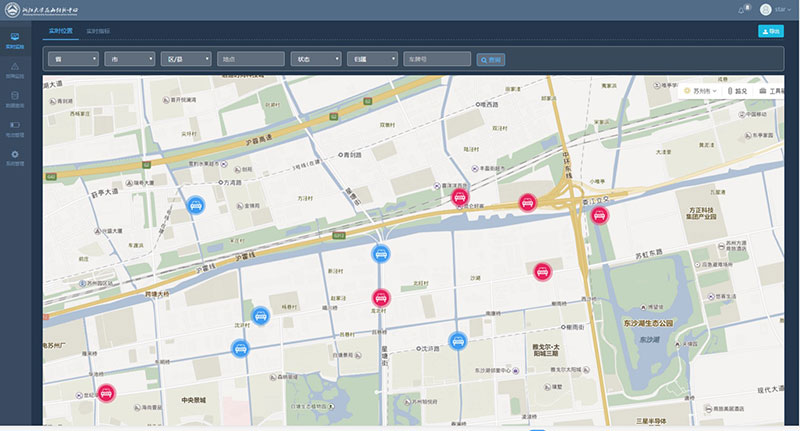Click the 查询 search button

coord(491,60)
